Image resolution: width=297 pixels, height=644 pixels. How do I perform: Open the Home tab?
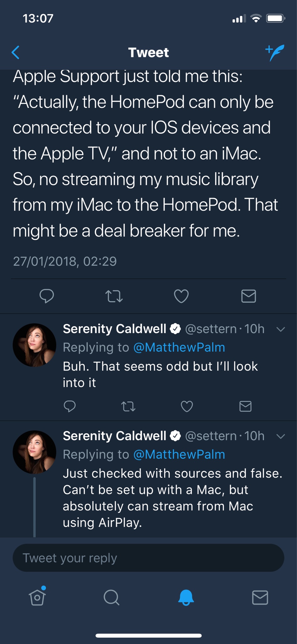tap(37, 597)
